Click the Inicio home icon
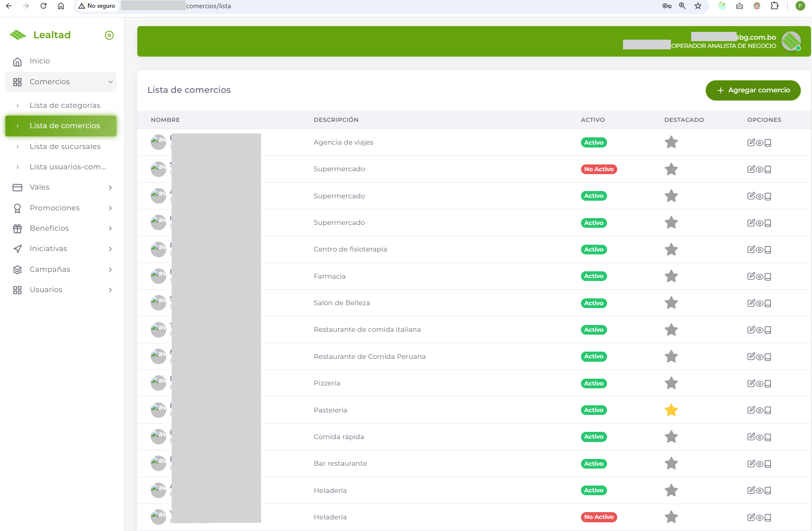The width and height of the screenshot is (812, 531). click(x=17, y=61)
